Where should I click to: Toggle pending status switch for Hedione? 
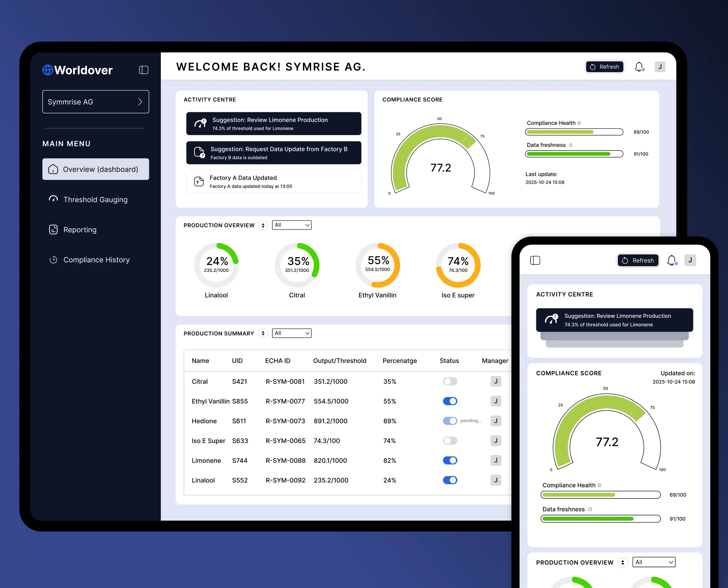(x=450, y=421)
